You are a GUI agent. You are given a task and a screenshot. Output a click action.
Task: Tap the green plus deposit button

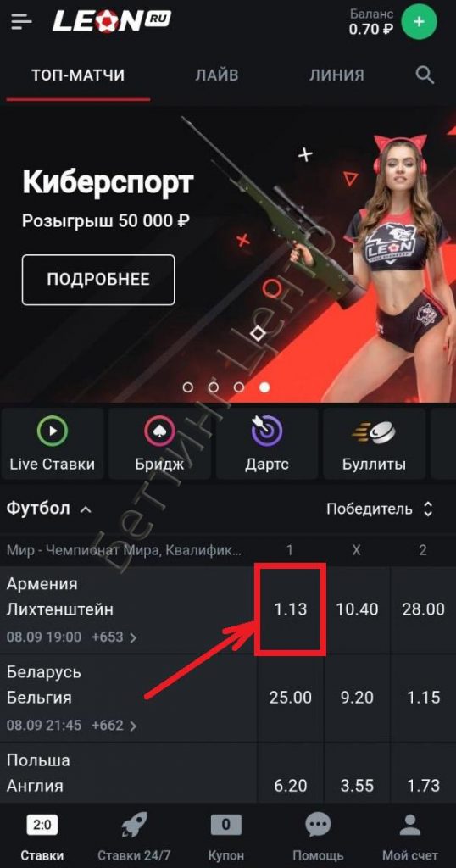coord(419,22)
